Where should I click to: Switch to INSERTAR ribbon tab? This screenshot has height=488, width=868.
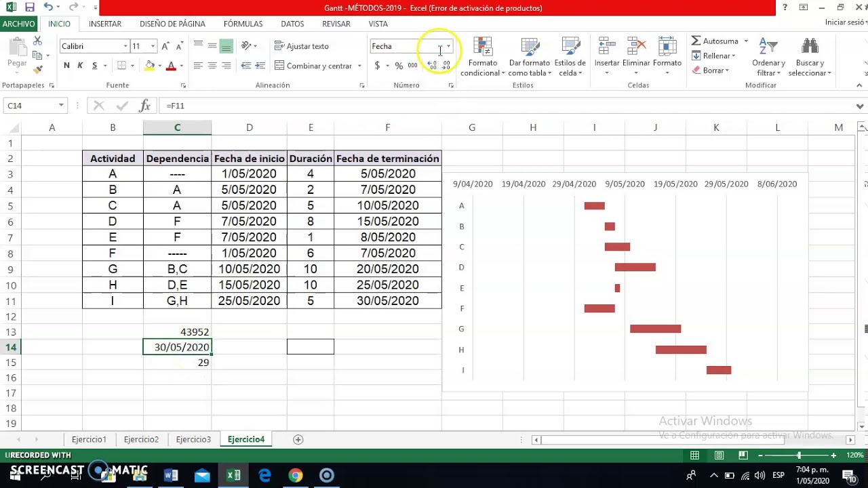click(105, 24)
